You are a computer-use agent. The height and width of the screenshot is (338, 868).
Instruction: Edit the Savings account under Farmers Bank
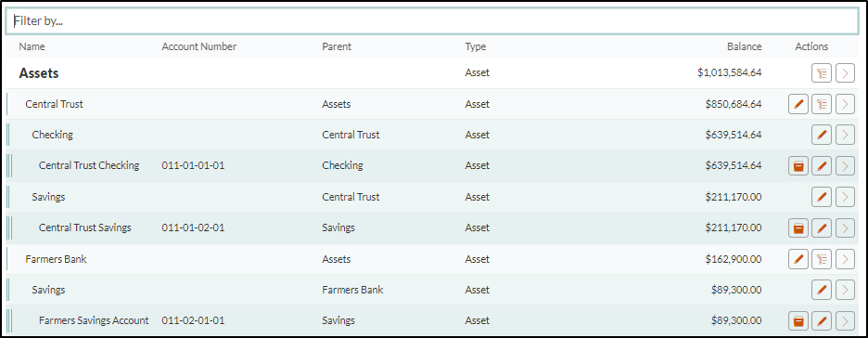(822, 289)
